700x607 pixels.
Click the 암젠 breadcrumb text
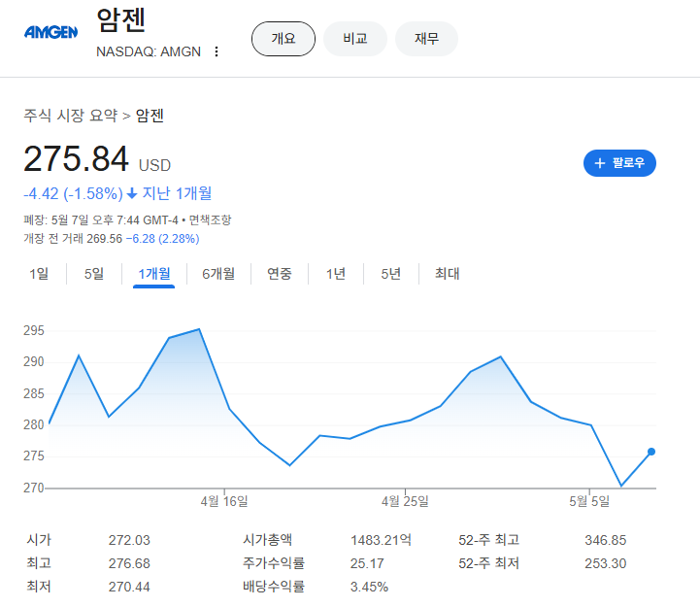(150, 116)
